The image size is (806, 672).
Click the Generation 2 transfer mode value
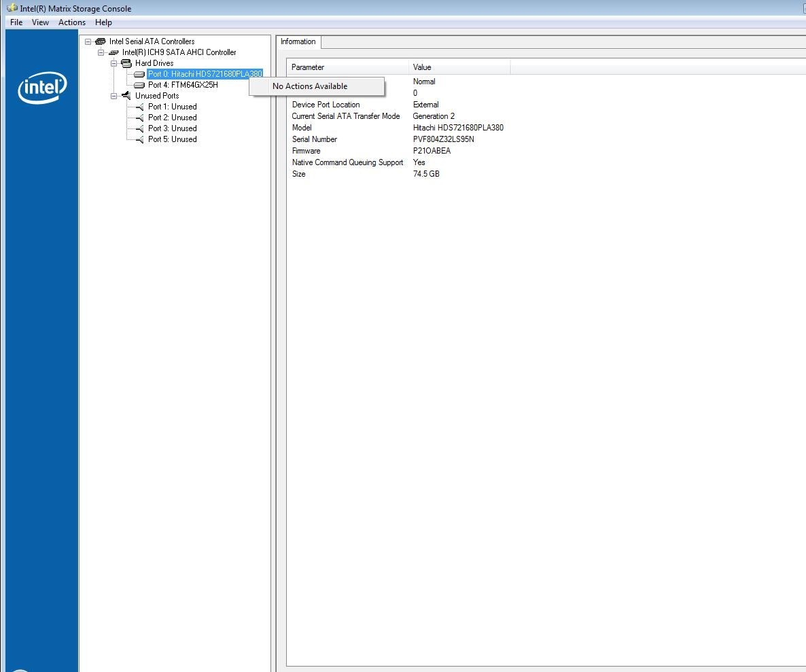coord(434,116)
